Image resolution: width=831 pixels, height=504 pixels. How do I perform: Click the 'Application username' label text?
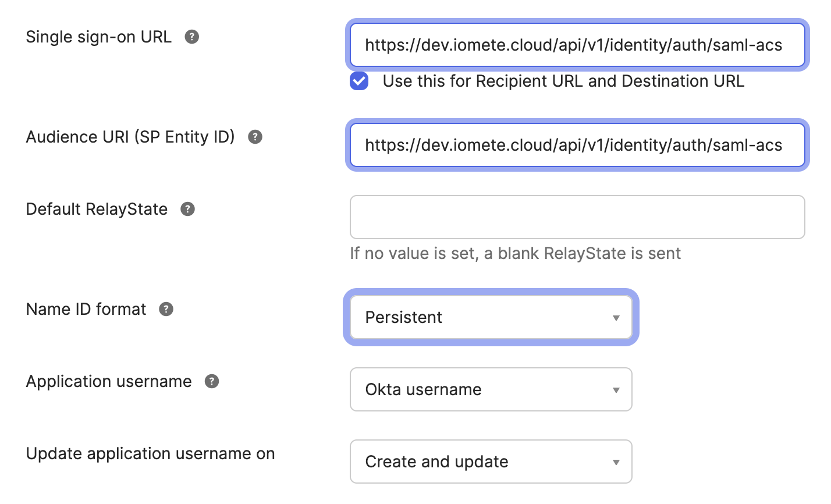pos(109,381)
